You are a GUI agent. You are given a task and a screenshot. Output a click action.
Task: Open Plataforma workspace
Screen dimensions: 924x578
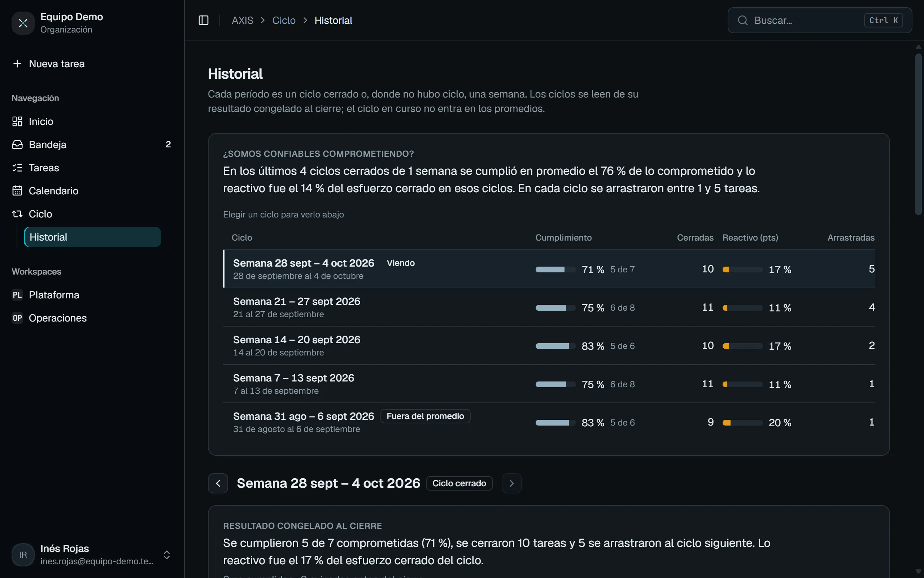pyautogui.click(x=92, y=295)
